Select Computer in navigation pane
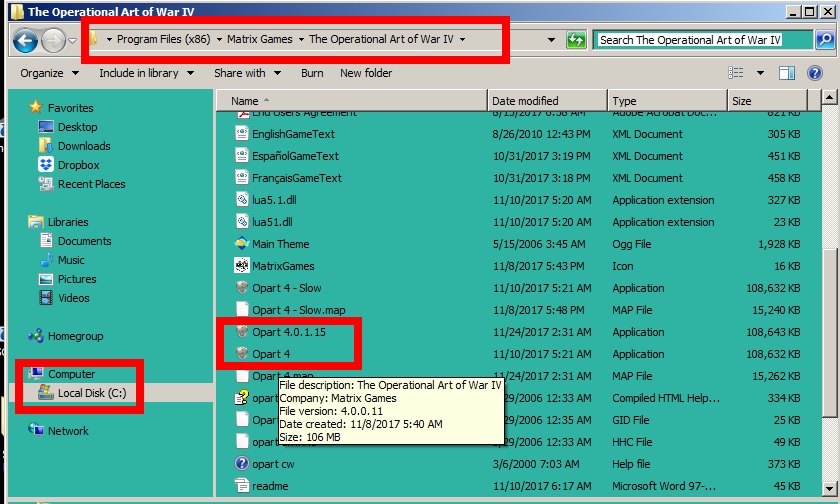The height and width of the screenshot is (504, 840). (71, 374)
